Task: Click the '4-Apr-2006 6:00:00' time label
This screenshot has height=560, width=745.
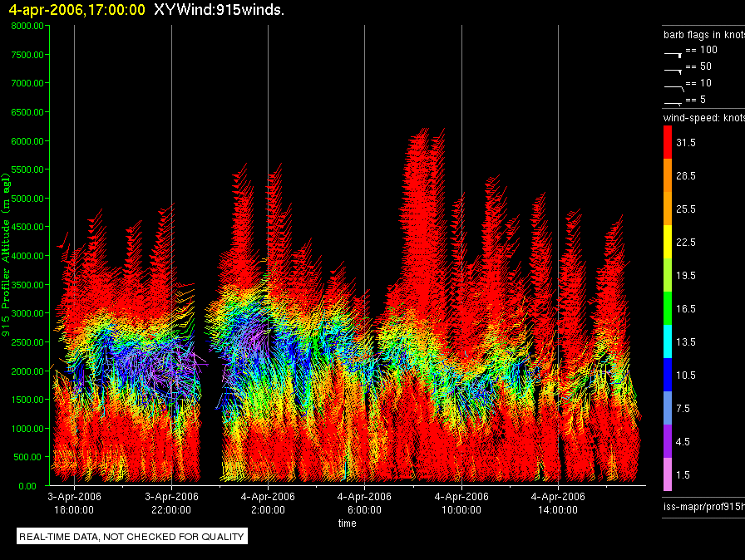Action: click(364, 503)
